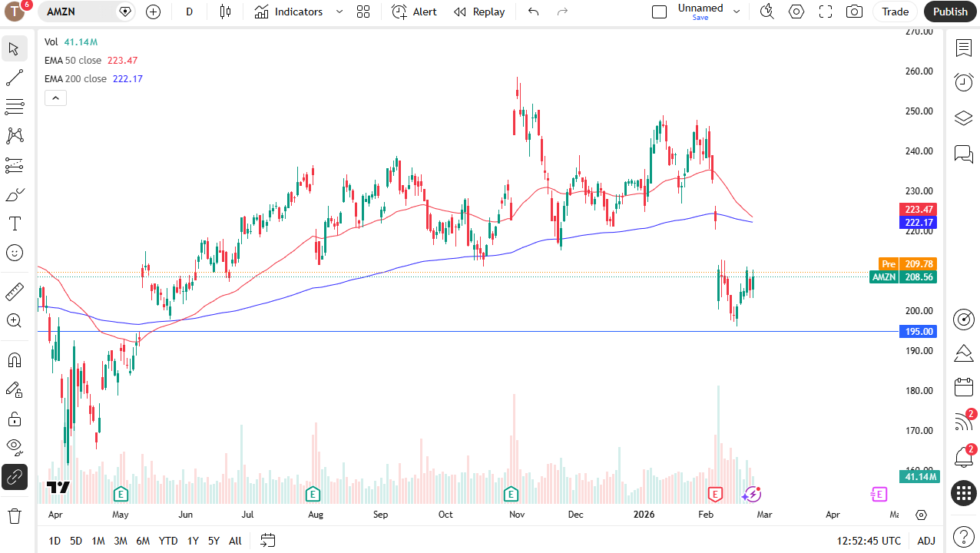Image resolution: width=980 pixels, height=553 pixels.
Task: Activate the zoom in tool
Action: coord(14,320)
